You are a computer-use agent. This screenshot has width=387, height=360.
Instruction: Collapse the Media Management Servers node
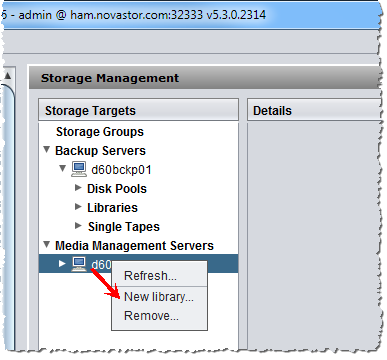(47, 245)
